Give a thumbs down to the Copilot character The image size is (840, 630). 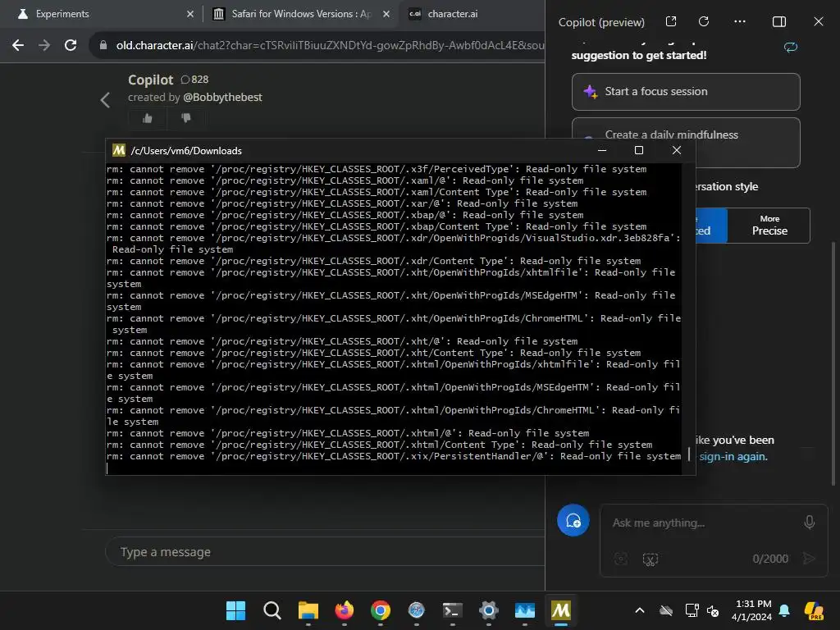click(186, 118)
